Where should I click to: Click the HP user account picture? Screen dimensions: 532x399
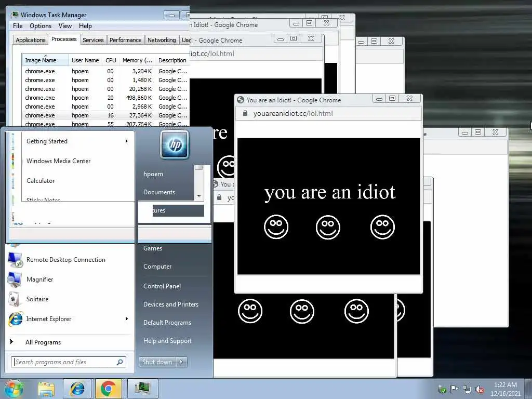[x=175, y=145]
